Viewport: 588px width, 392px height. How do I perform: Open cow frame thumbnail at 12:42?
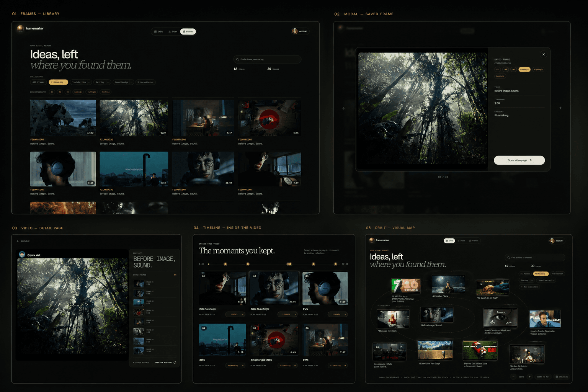tap(63, 118)
